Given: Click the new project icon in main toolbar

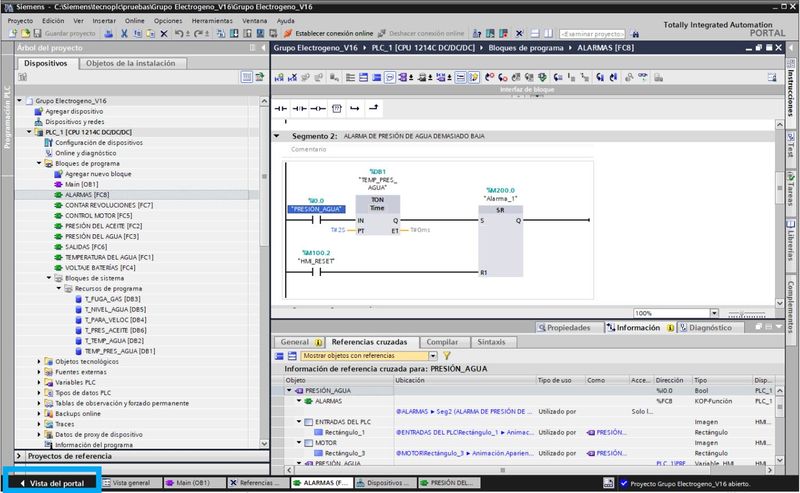Looking at the screenshot, I should 13,34.
